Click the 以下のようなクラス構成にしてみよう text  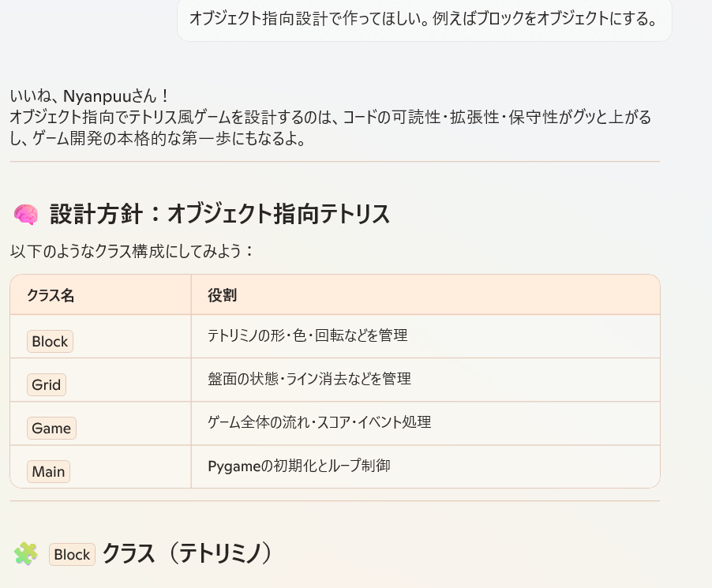pyautogui.click(x=131, y=251)
